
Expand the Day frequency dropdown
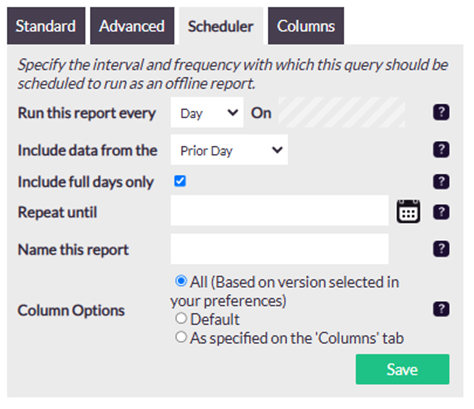[x=207, y=113]
